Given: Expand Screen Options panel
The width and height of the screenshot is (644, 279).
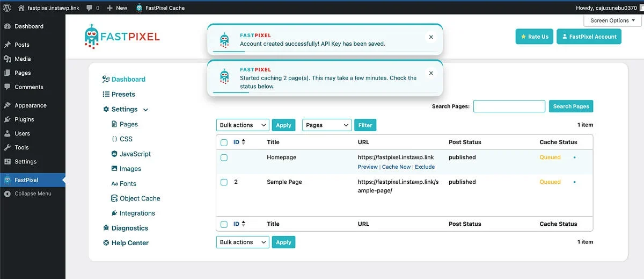Looking at the screenshot, I should pos(613,20).
